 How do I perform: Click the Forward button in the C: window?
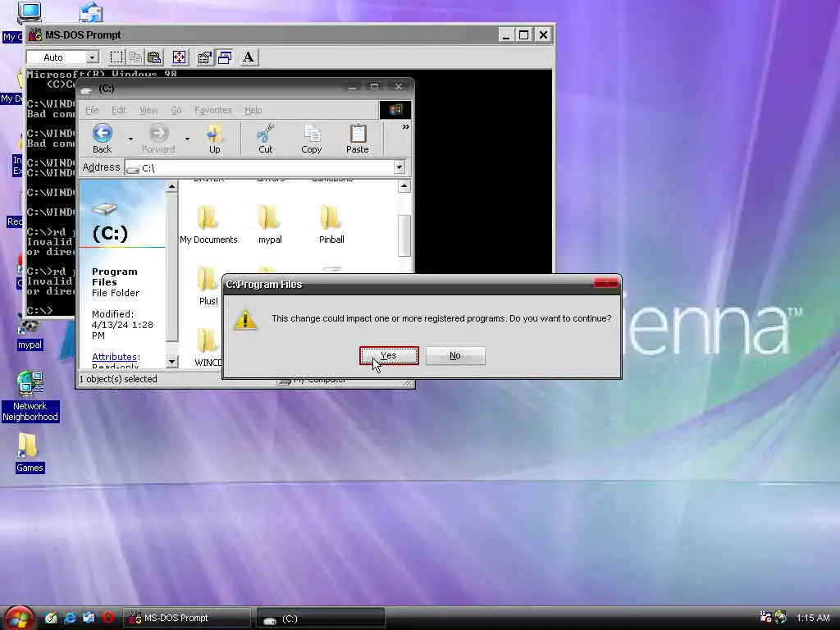click(x=158, y=139)
